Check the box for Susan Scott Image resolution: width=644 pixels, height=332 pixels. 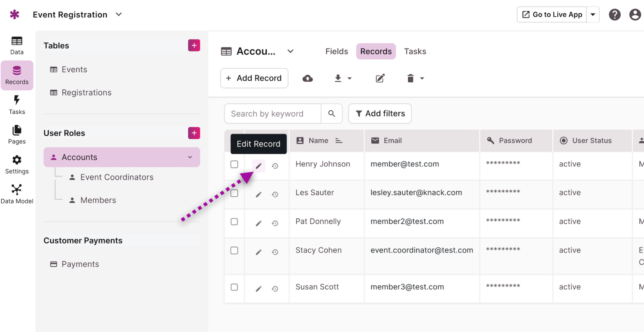pyautogui.click(x=234, y=287)
